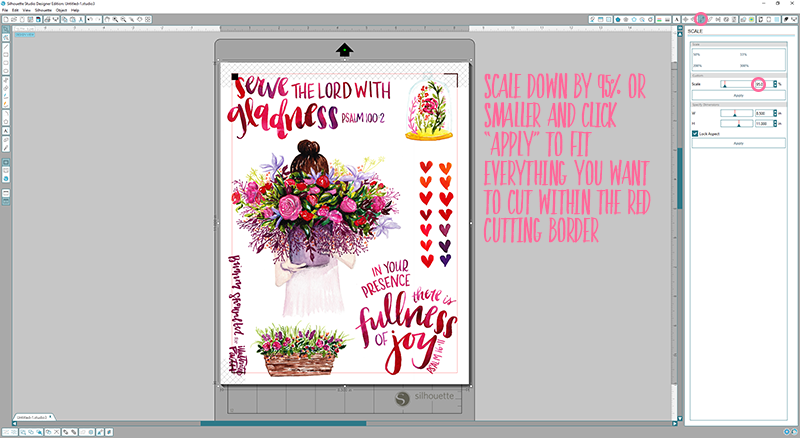The height and width of the screenshot is (438, 800).
Task: Click the W width slider
Action: 737,113
